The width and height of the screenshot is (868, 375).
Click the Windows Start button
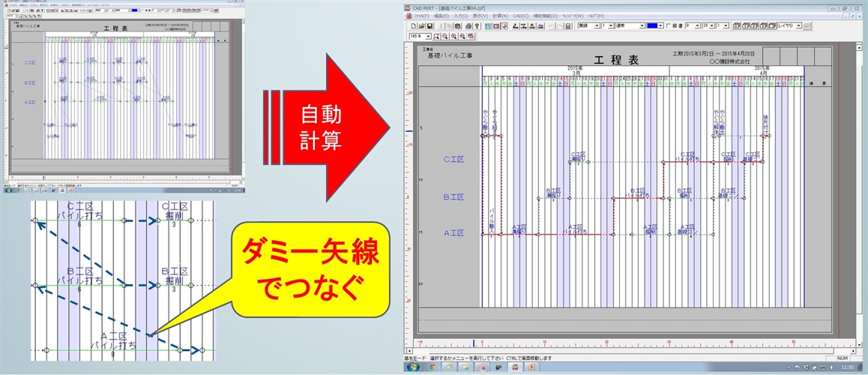pos(410,368)
